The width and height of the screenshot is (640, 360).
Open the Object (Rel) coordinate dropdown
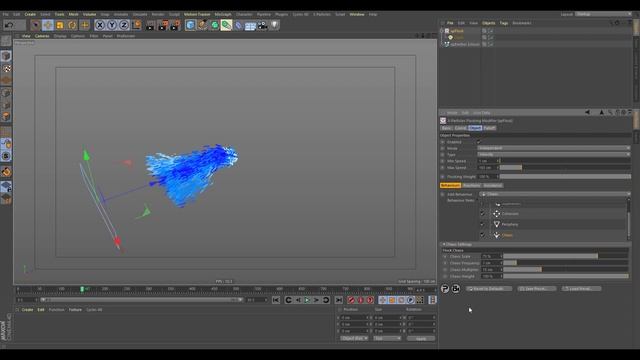354,338
